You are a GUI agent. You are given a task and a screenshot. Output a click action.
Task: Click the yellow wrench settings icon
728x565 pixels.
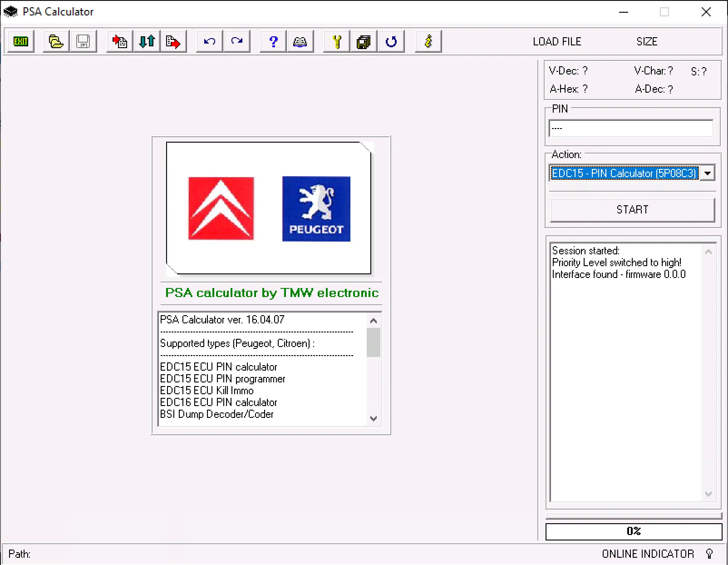tap(336, 41)
